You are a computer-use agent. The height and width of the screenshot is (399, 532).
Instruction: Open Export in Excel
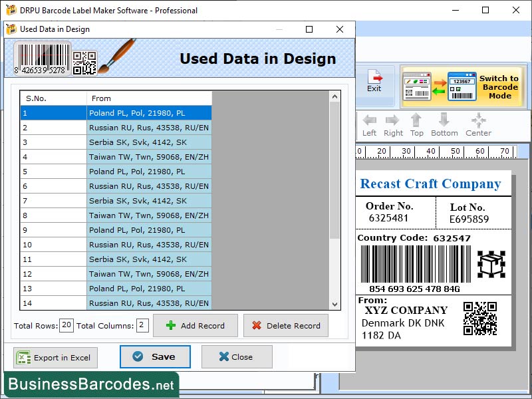[55, 358]
